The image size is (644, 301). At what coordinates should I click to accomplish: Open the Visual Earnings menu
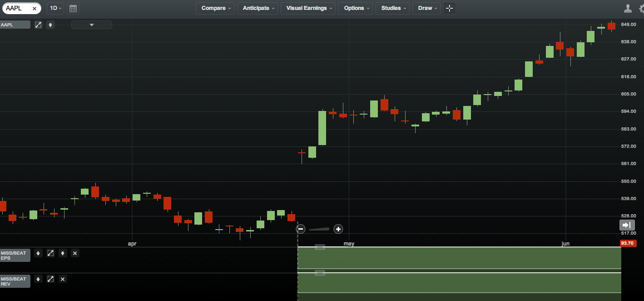point(308,8)
